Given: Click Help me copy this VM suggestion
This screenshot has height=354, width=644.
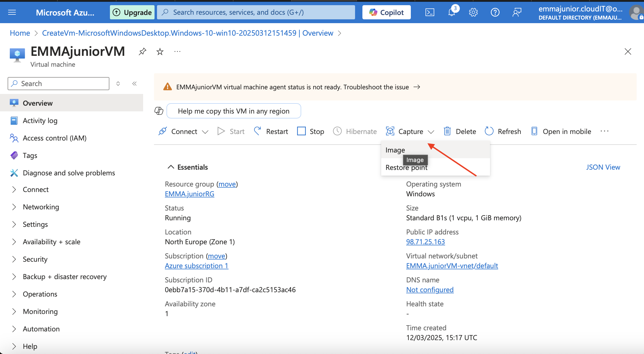Looking at the screenshot, I should (234, 111).
